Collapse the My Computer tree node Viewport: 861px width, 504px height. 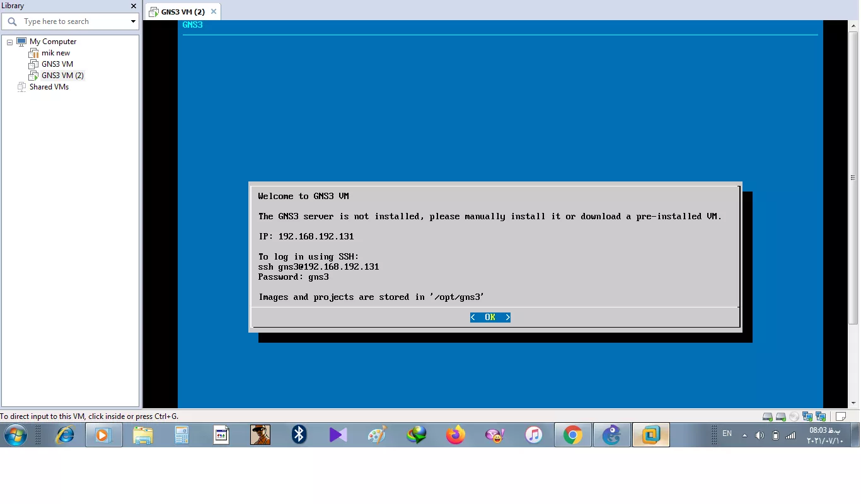[x=10, y=42]
